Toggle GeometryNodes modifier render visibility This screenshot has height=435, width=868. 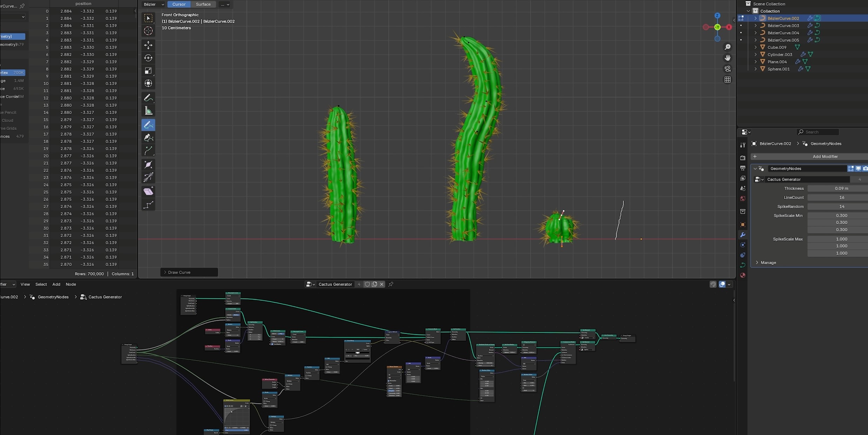coord(865,169)
